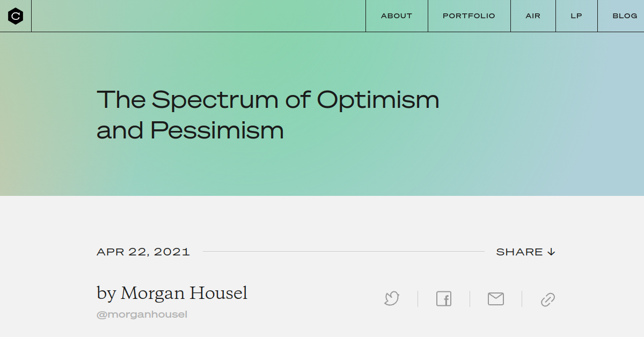
Task: Click the date APR 22, 2021
Action: pos(143,251)
